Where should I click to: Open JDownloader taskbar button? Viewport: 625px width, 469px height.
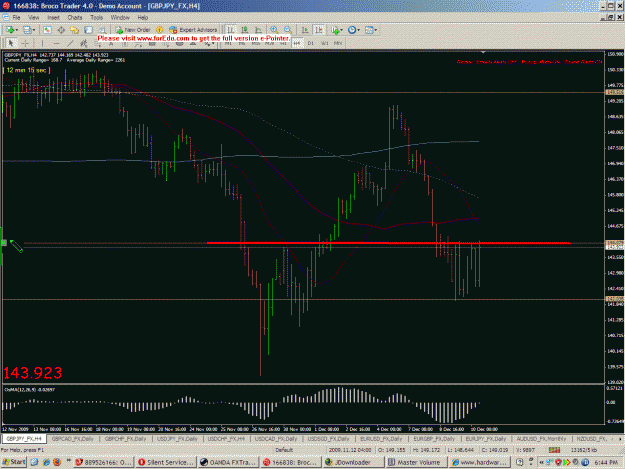(353, 462)
